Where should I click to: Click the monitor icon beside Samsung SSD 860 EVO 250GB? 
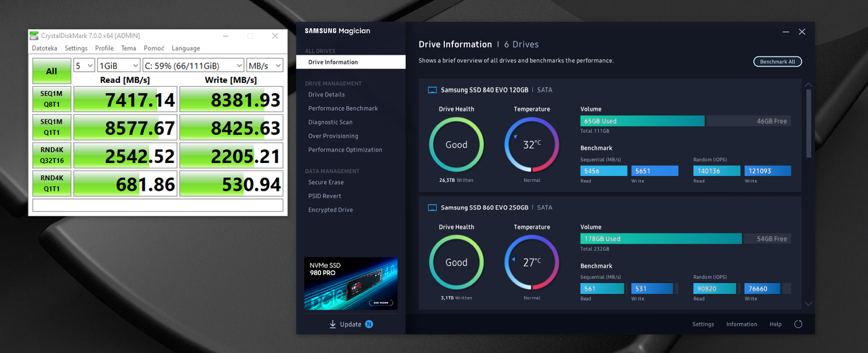432,208
